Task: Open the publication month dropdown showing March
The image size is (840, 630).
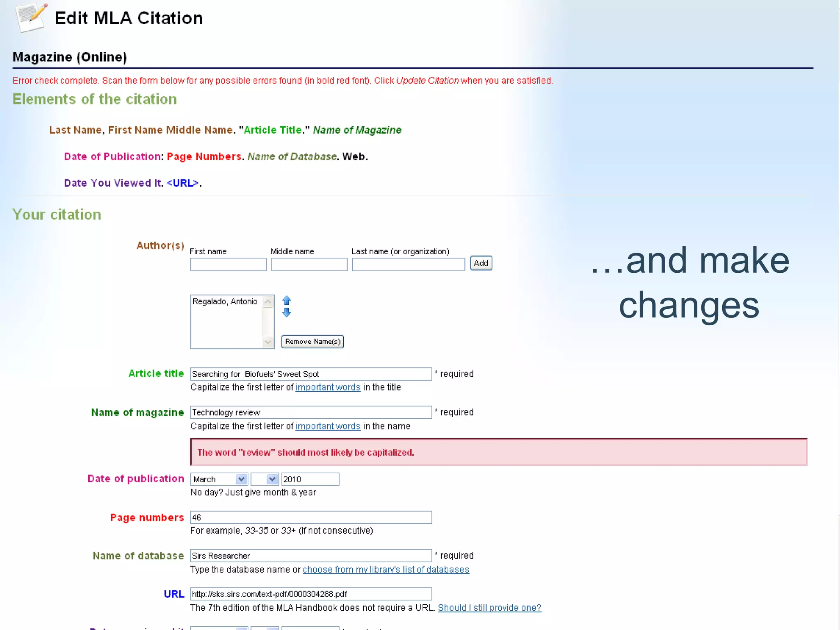Action: click(219, 479)
